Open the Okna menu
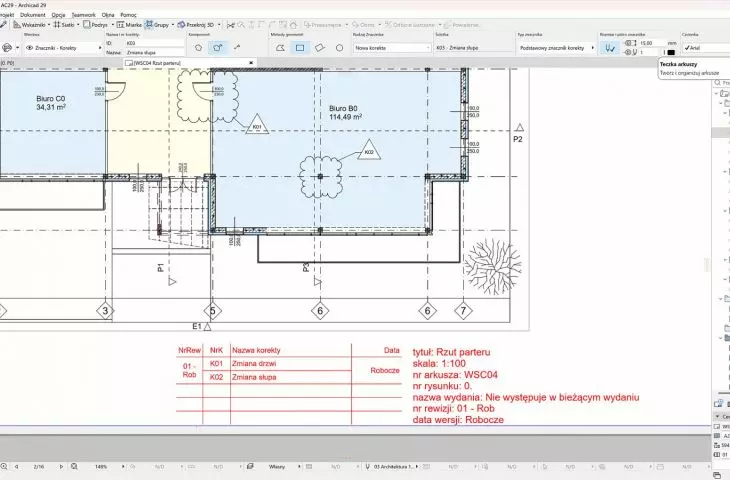The height and width of the screenshot is (480, 730). point(108,15)
